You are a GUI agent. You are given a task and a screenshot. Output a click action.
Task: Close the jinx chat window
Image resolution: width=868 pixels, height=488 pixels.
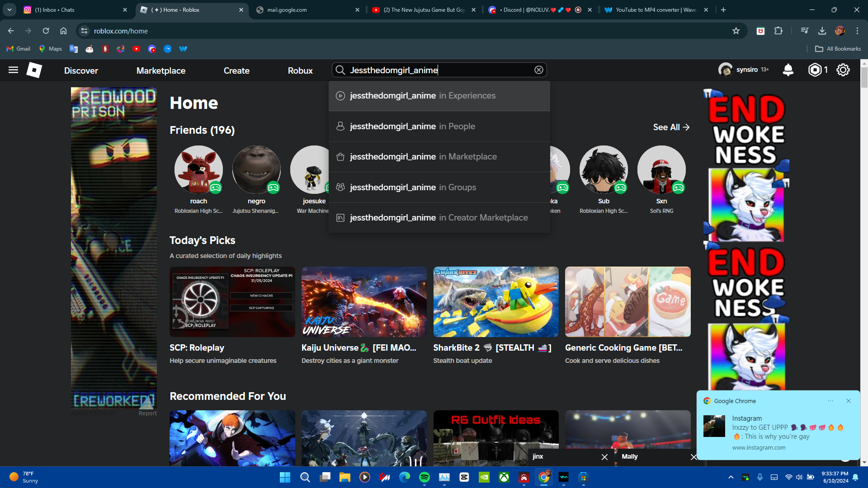[x=604, y=457]
